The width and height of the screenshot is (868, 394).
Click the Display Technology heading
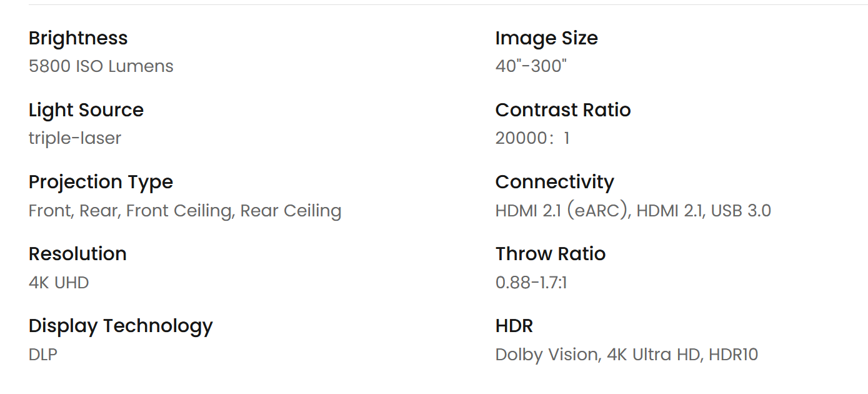pyautogui.click(x=121, y=326)
